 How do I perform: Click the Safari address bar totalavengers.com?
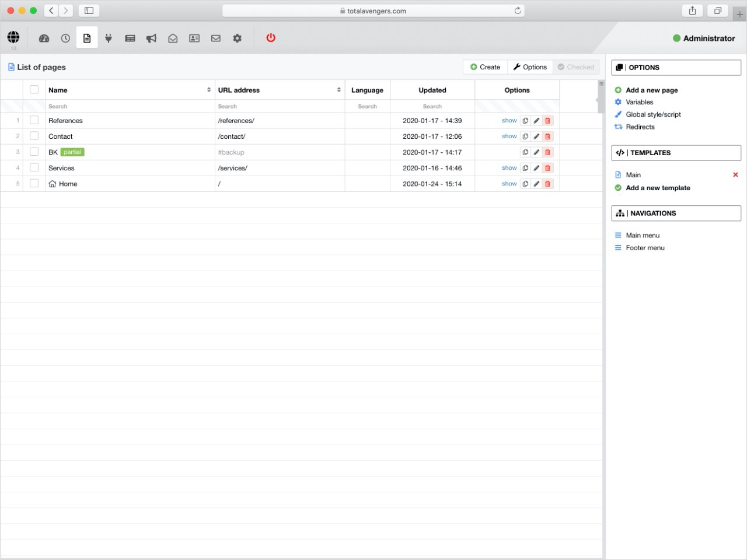(x=373, y=10)
